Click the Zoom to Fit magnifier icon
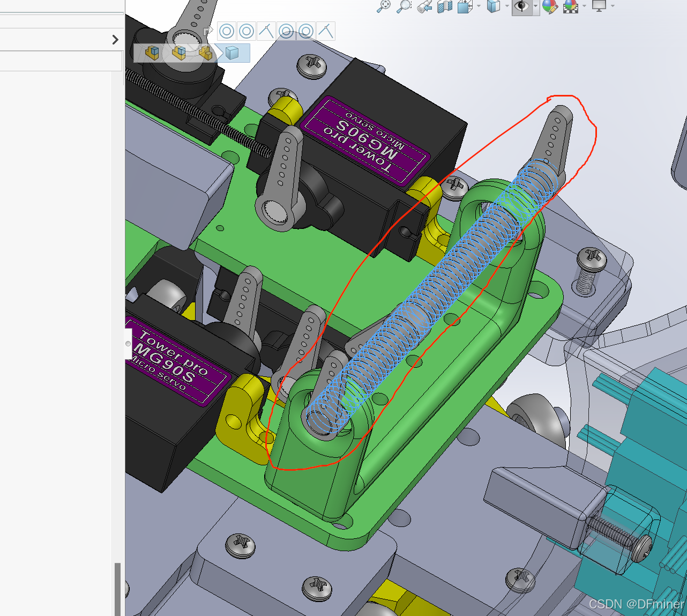 click(x=384, y=6)
